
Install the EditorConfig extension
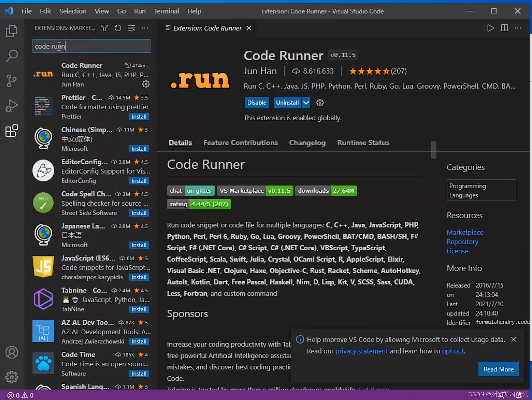pyautogui.click(x=139, y=181)
